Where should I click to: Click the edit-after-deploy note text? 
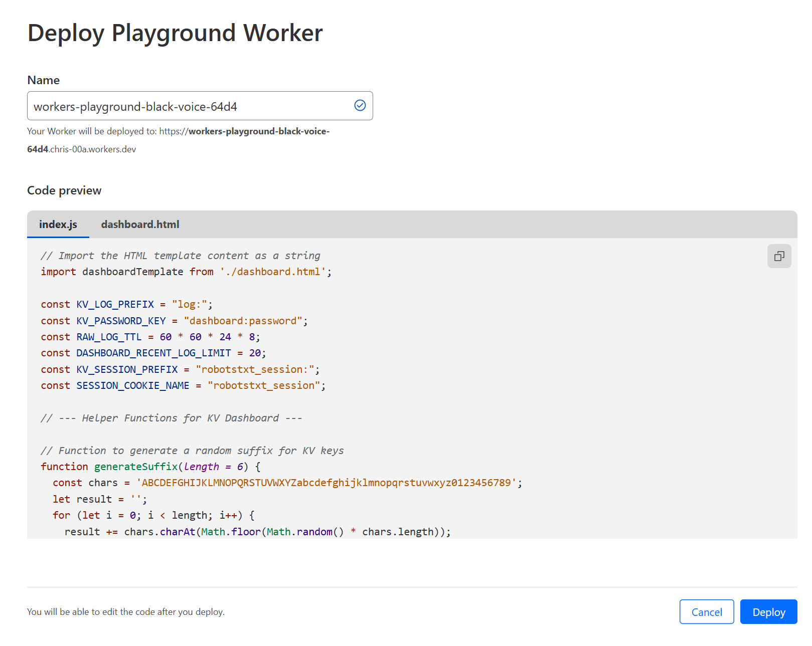click(x=126, y=612)
